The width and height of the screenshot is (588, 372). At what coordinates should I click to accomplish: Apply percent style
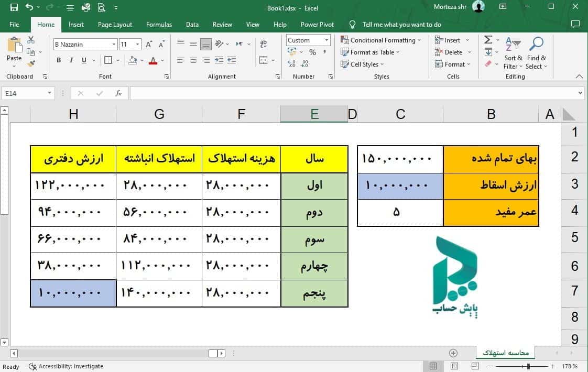pos(312,52)
